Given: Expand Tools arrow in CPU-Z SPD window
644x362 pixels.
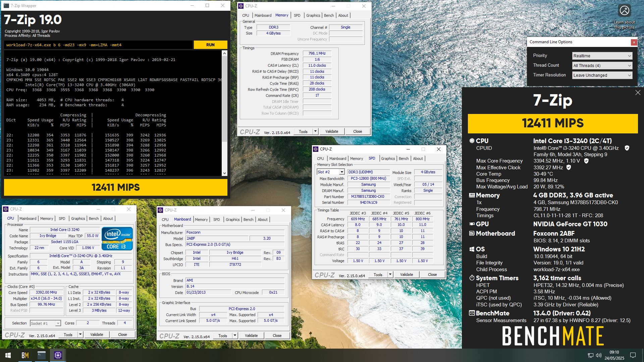Looking at the screenshot, I should pos(390,275).
